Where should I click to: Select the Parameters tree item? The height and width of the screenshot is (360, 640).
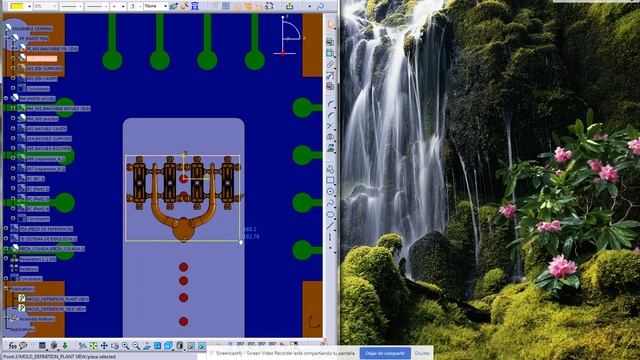(38, 259)
